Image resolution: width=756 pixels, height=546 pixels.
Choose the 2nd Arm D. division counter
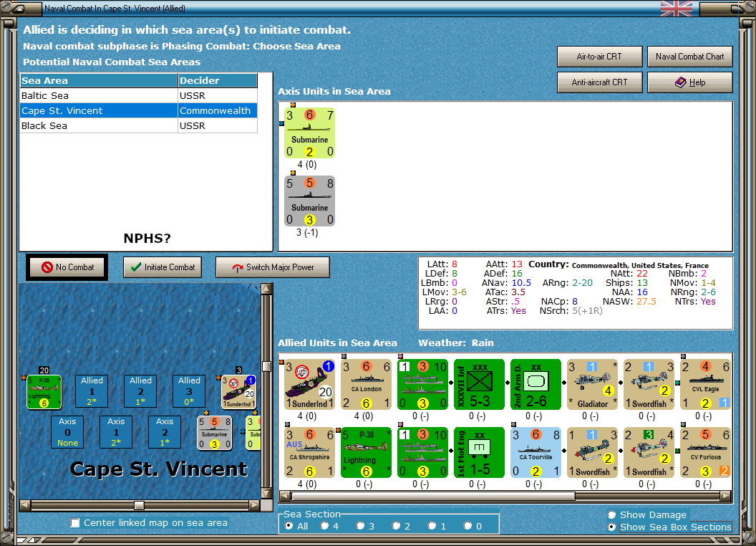535,384
